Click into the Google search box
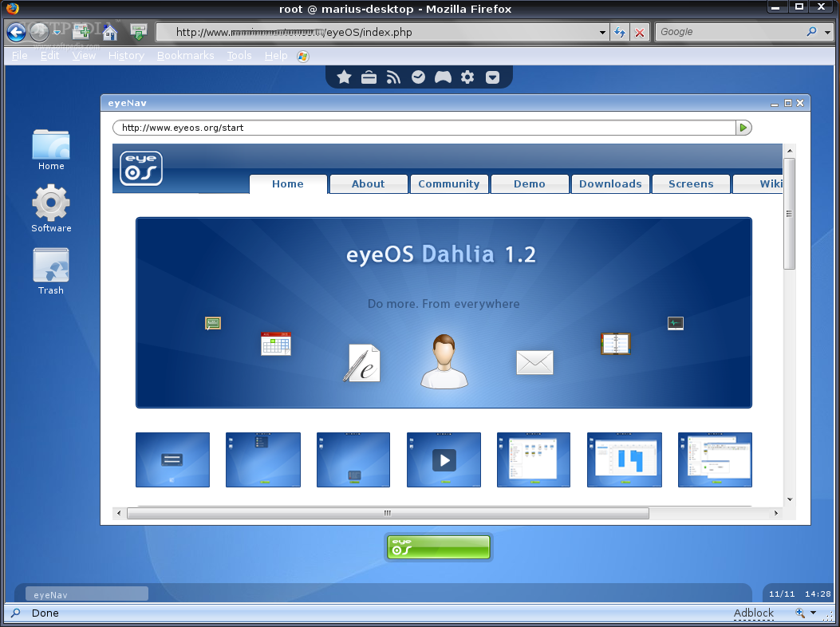Viewport: 840px width, 627px height. tap(732, 32)
